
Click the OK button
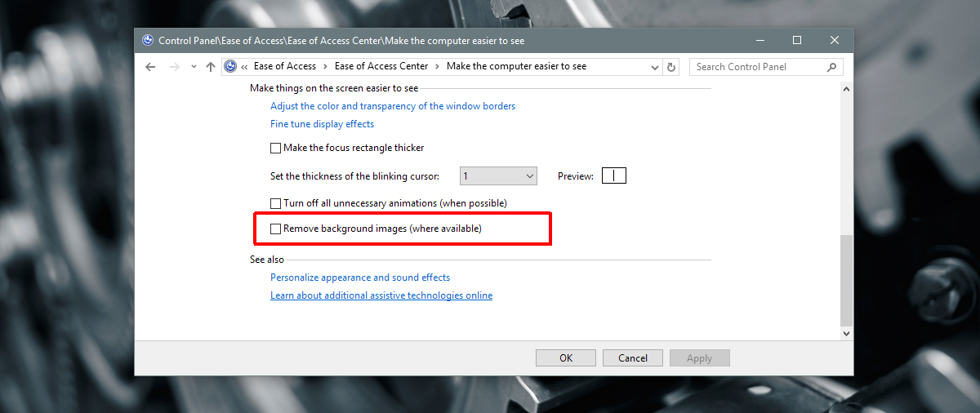tap(566, 357)
